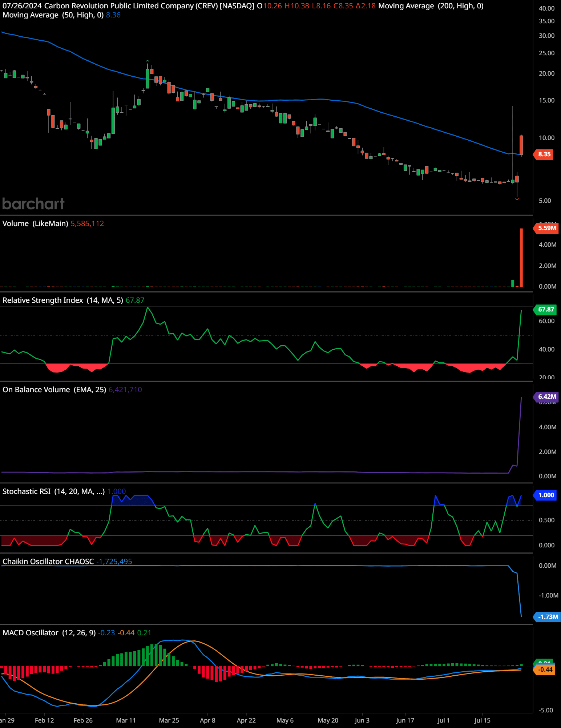Click 4.00M on the Volume panel axis
This screenshot has width=561, height=728.
(x=548, y=245)
